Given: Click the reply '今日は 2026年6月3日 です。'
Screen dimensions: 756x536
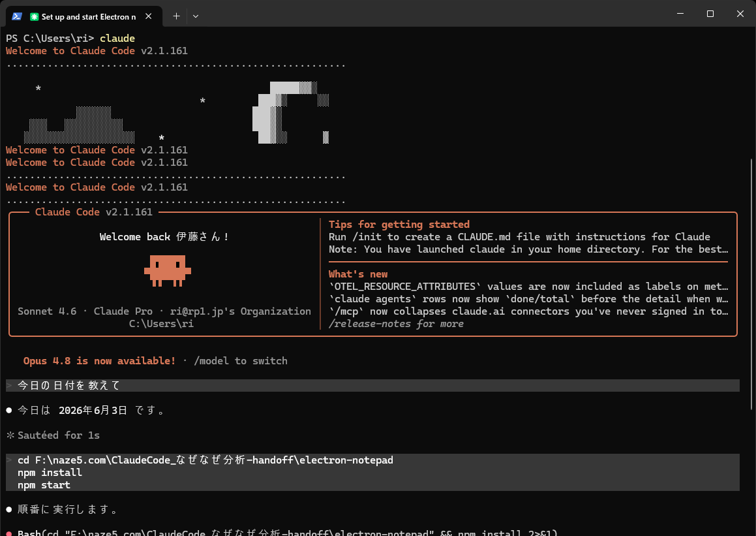Looking at the screenshot, I should click(91, 411).
